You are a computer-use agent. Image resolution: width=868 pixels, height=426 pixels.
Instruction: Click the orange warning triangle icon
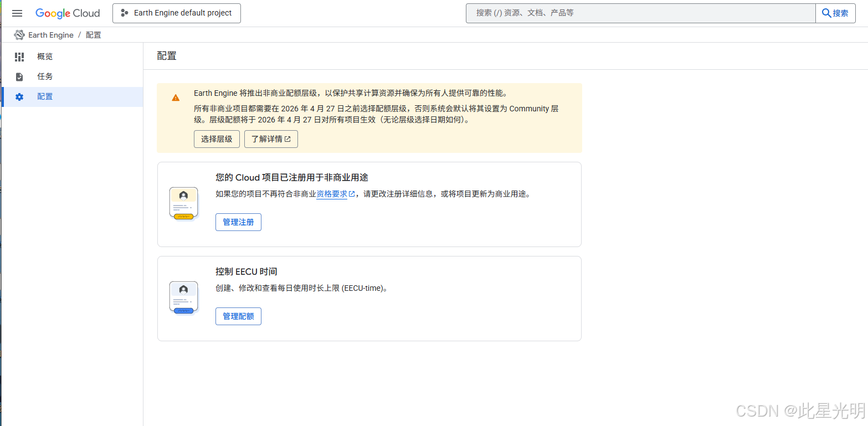pos(176,96)
